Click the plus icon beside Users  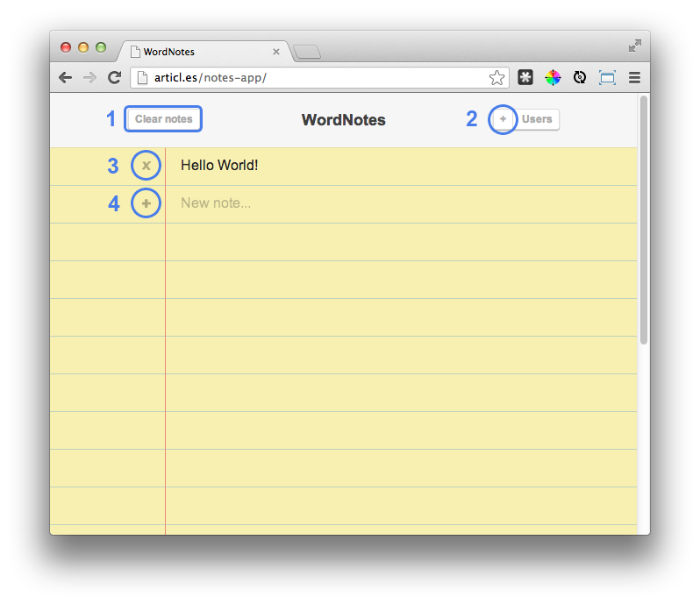pyautogui.click(x=503, y=119)
